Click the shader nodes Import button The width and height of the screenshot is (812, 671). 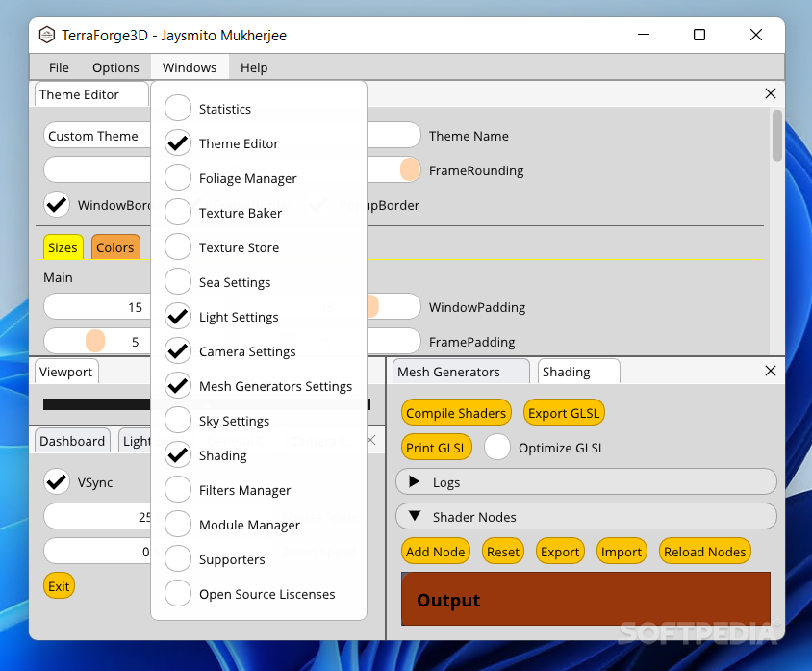pos(622,552)
